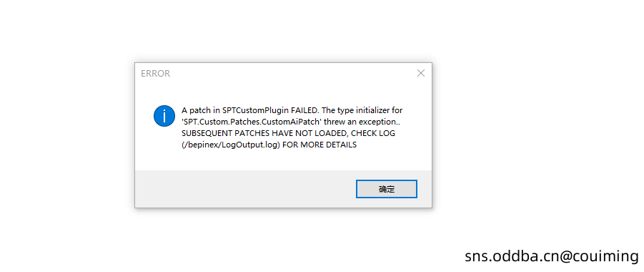Click the blue information icon
The height and width of the screenshot is (272, 644).
[164, 116]
